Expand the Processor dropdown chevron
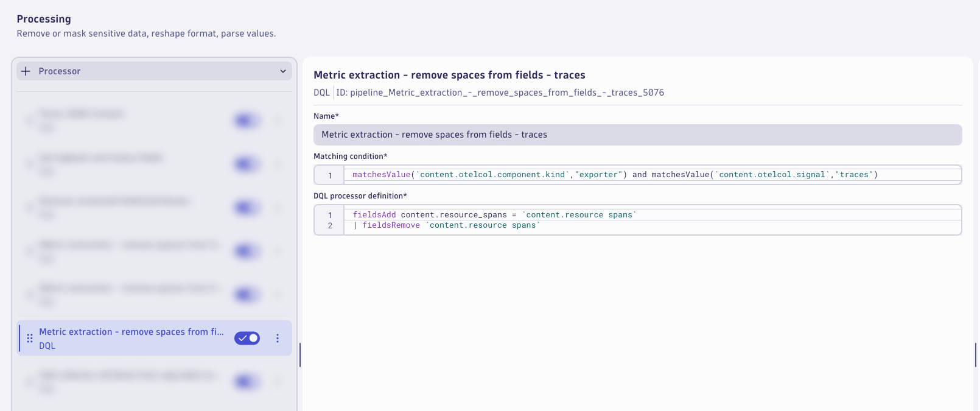 point(283,71)
